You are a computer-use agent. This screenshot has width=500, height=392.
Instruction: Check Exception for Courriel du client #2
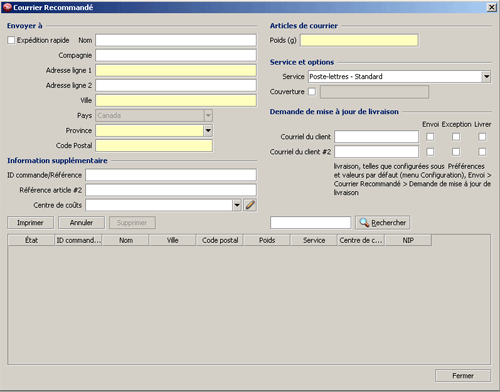[456, 152]
